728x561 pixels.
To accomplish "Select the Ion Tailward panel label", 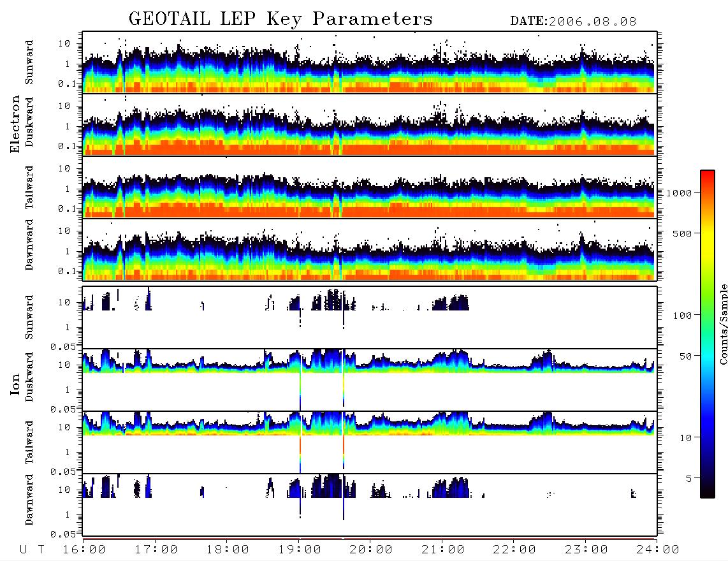I will (29, 442).
